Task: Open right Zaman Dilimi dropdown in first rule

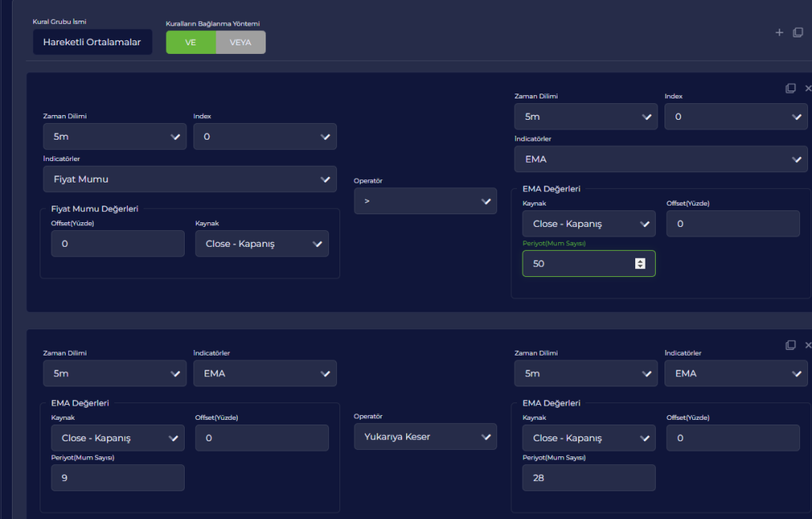Action: coord(586,117)
